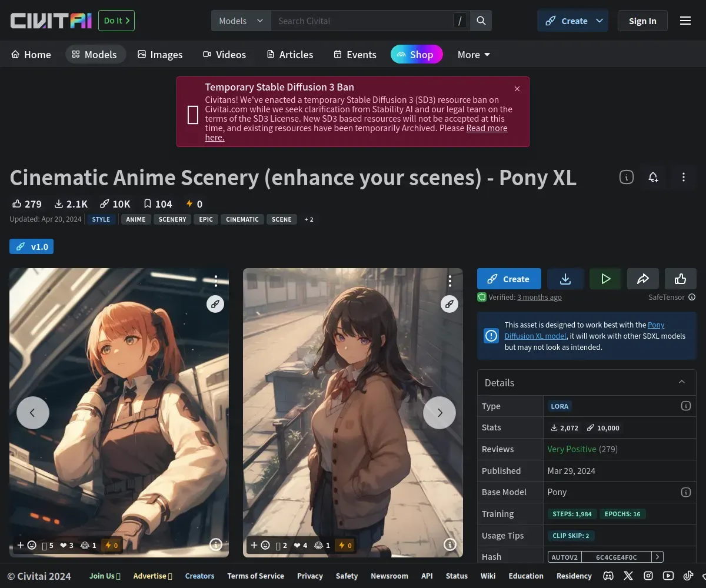Open info icon on orange-haired girl image
The image size is (706, 588).
pyautogui.click(x=216, y=544)
